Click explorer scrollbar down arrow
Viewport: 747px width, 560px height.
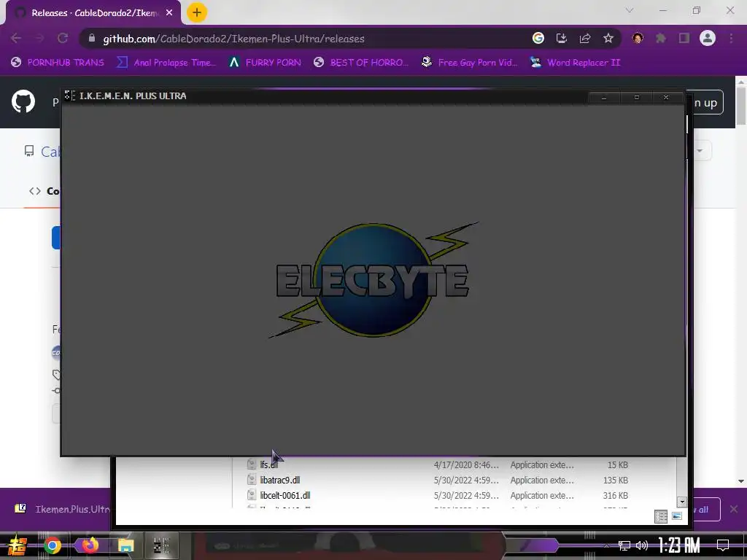click(682, 502)
